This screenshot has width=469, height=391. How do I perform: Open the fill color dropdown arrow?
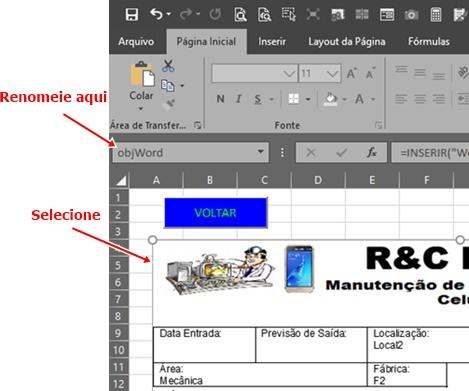click(x=344, y=99)
